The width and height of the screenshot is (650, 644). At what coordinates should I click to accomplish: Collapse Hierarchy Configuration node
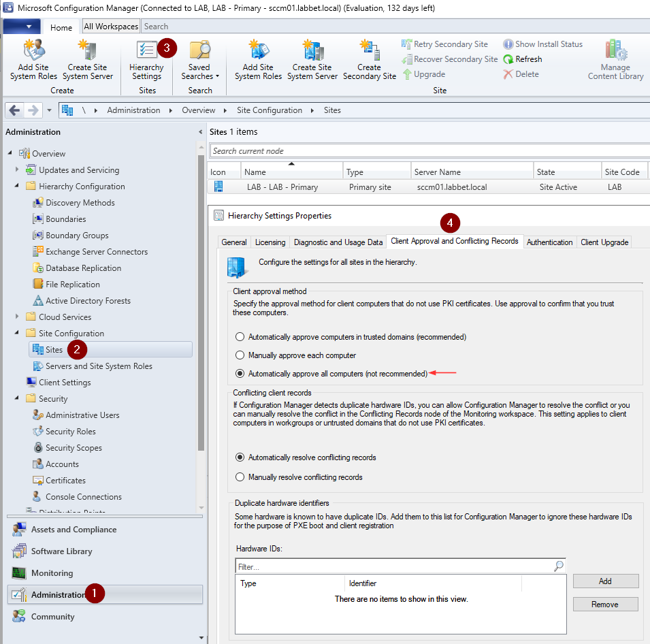click(16, 186)
